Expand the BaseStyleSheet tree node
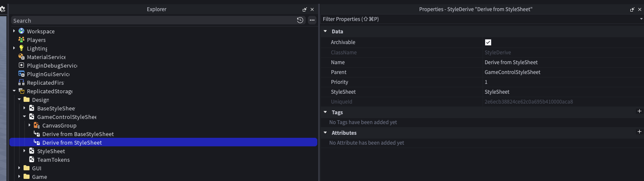This screenshot has height=181, width=644. tap(24, 108)
